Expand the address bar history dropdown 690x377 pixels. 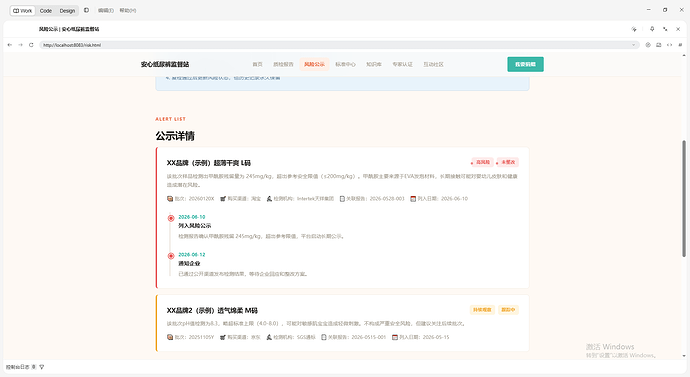click(x=634, y=45)
